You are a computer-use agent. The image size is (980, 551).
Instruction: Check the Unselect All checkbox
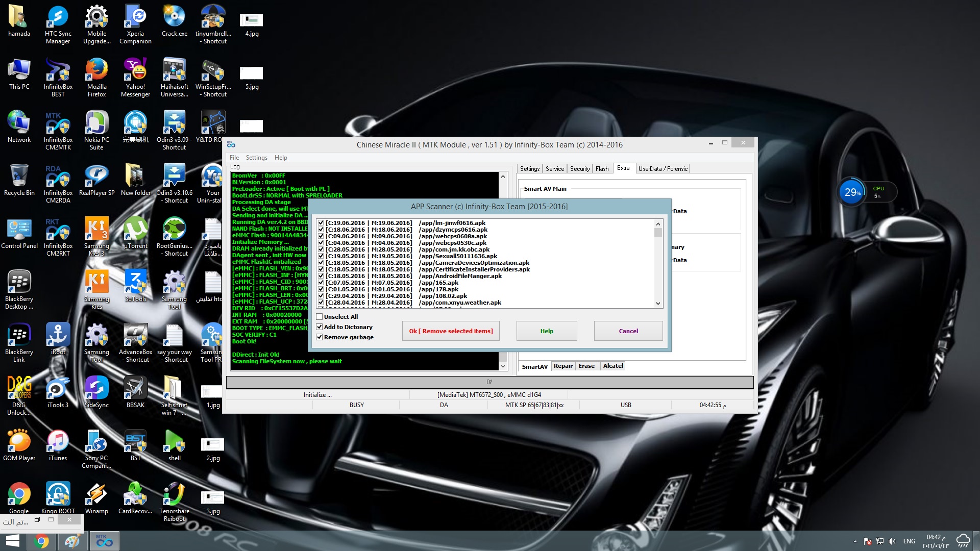click(320, 317)
